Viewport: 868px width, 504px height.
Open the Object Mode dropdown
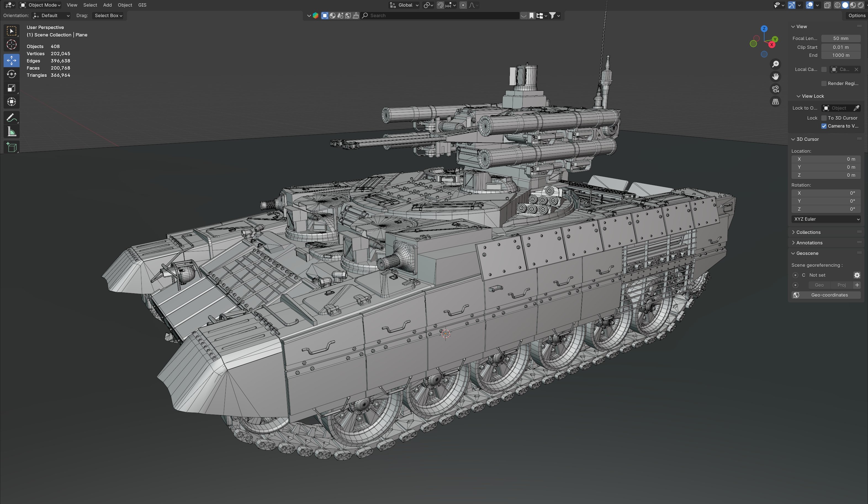[40, 5]
